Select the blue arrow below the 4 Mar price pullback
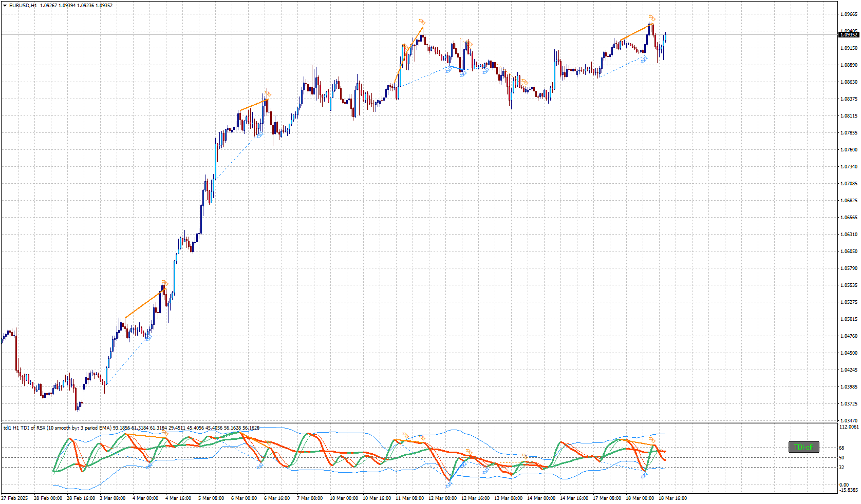Image resolution: width=861 pixels, height=504 pixels. pos(148,337)
